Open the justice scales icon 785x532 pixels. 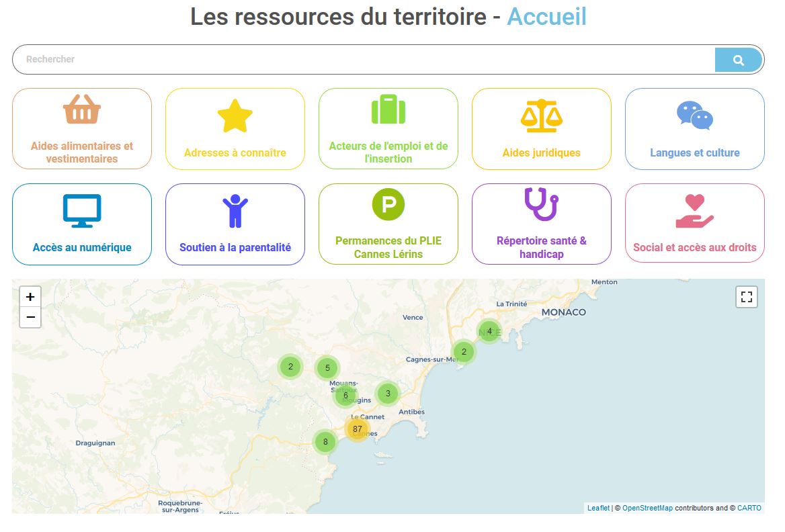(x=542, y=116)
